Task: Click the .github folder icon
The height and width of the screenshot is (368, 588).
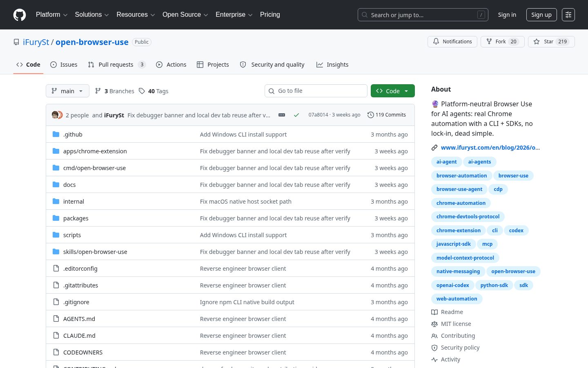Action: (56, 134)
